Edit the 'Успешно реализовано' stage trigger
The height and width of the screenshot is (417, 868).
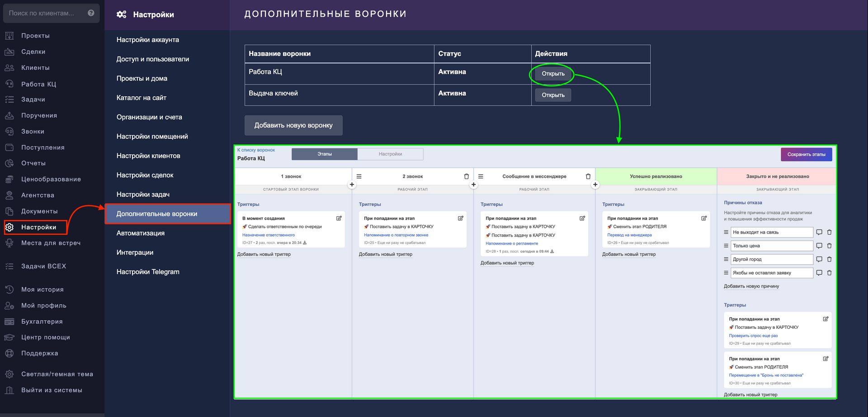pyautogui.click(x=703, y=218)
